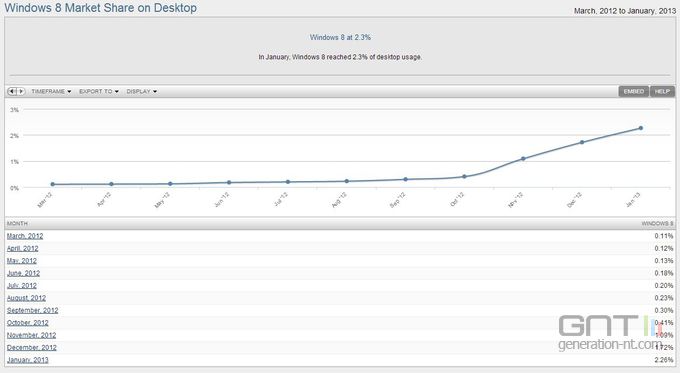Click the 0.23% value for August 2012

(x=664, y=298)
